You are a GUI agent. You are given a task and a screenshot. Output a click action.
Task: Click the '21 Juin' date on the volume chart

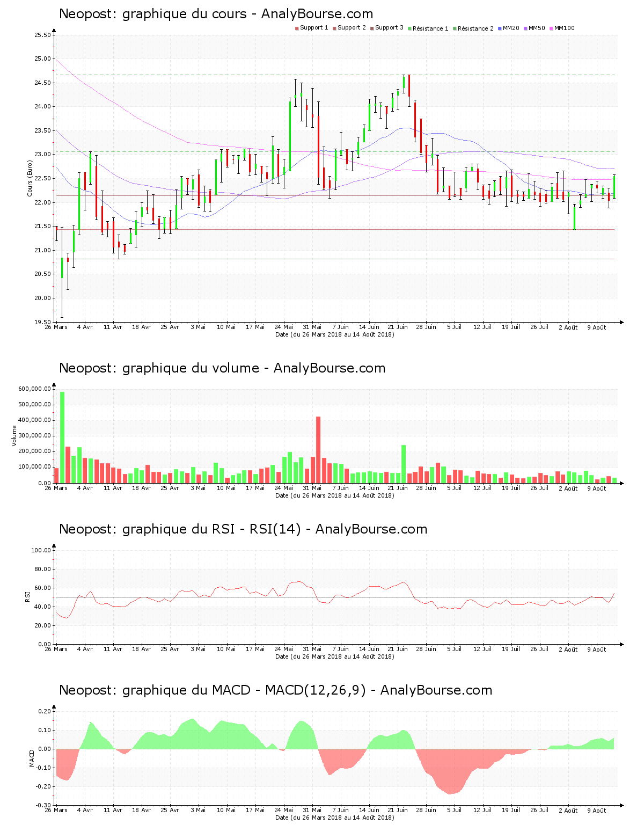click(398, 488)
